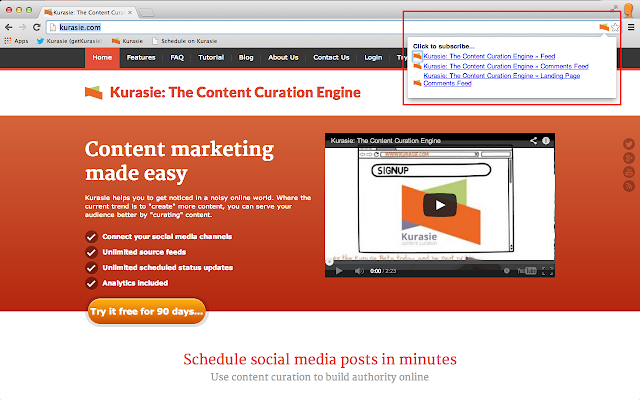This screenshot has height=400, width=640.
Task: Click the video info icon
Action: click(x=546, y=140)
